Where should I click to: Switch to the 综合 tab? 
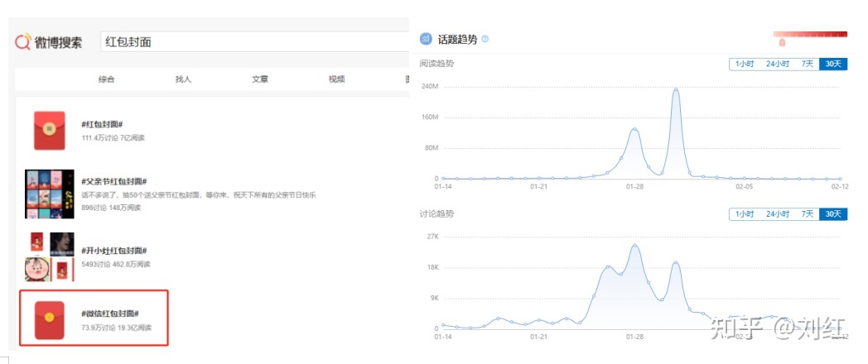[106, 79]
